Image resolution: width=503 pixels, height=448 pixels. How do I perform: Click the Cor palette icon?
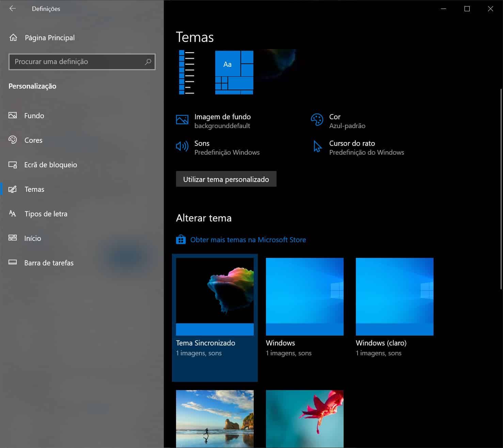(317, 120)
